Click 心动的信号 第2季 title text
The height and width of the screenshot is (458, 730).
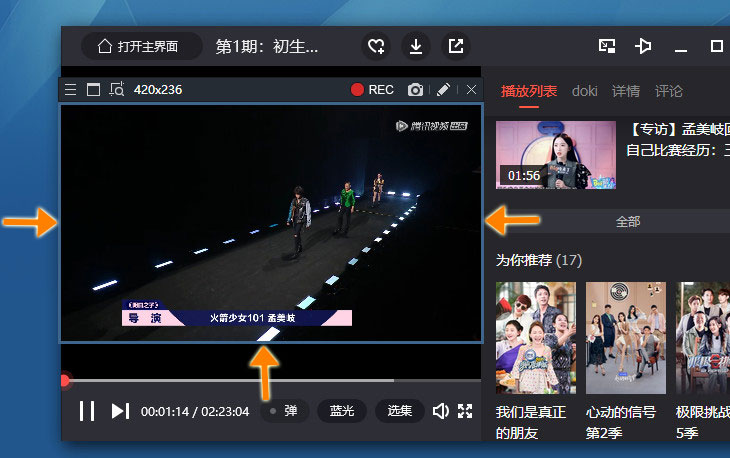pos(621,422)
